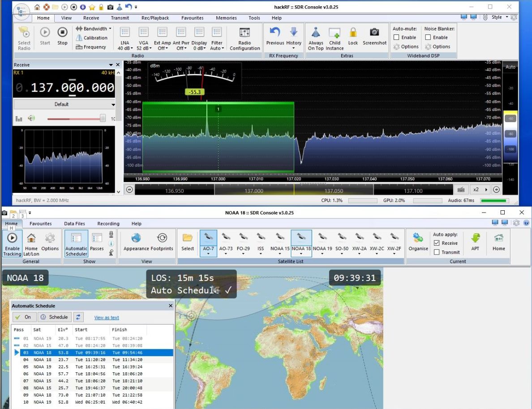Enable the Auto-mute checkbox

396,38
